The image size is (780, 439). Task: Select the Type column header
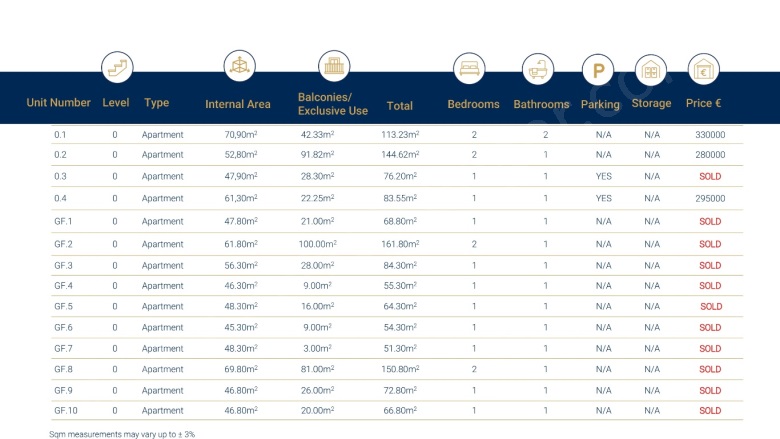156,103
